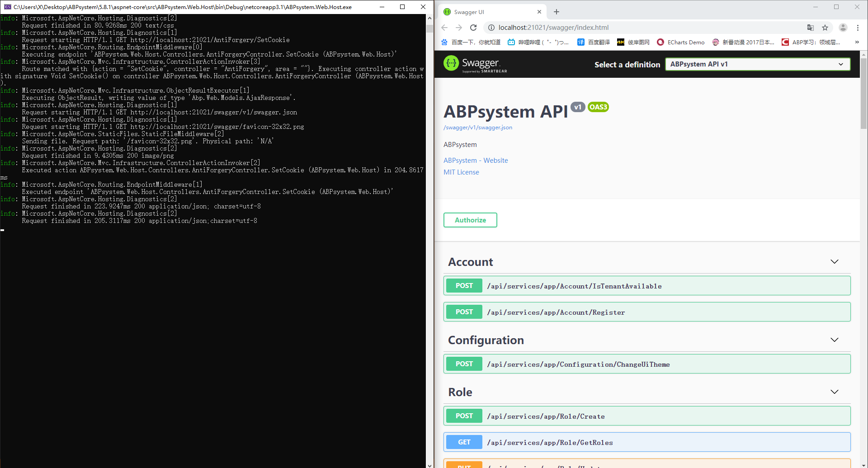Click console line requesting favicon-32x32.png
Viewport: 868px width, 468px height.
click(163, 127)
